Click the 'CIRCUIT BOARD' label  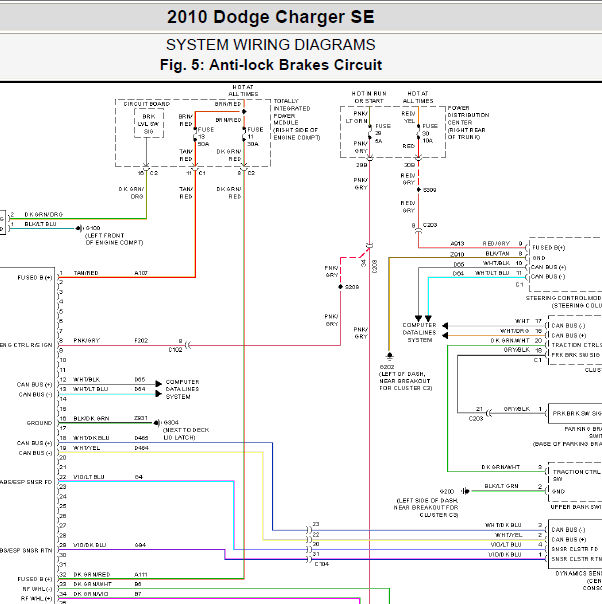146,104
